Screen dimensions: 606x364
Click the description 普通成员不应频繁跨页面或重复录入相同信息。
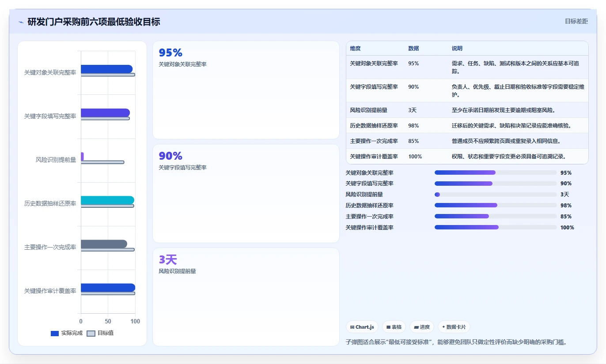(506, 141)
